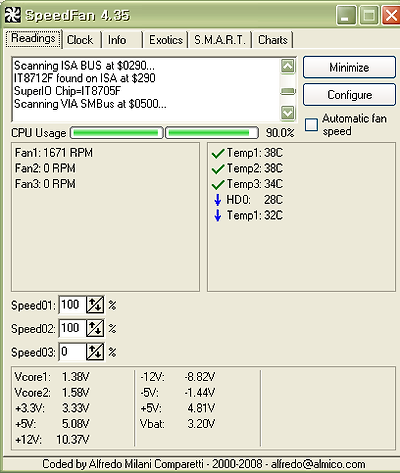Click the +5V: 4.81V reading
Image resolution: width=400 pixels, height=473 pixels.
coord(178,408)
